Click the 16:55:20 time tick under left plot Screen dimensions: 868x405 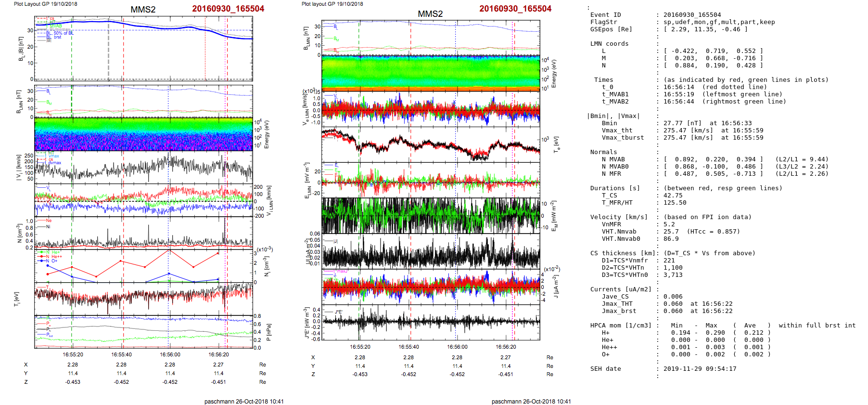point(73,354)
